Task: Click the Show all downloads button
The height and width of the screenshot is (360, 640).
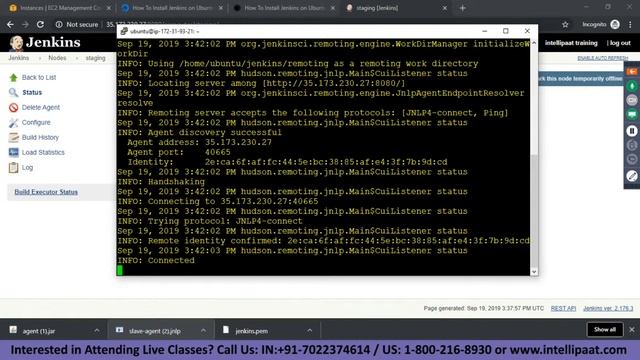Action: click(x=605, y=329)
